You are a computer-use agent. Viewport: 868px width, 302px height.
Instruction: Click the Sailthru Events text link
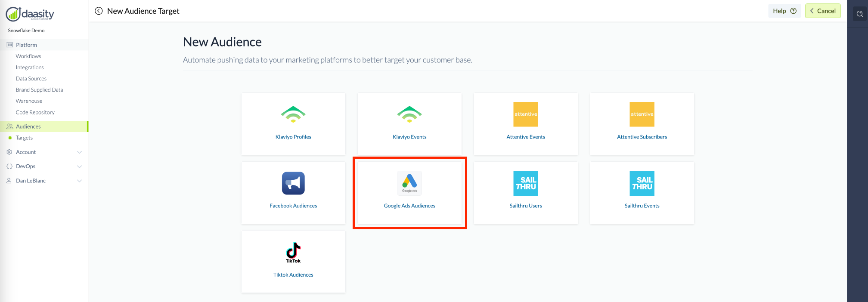tap(642, 206)
